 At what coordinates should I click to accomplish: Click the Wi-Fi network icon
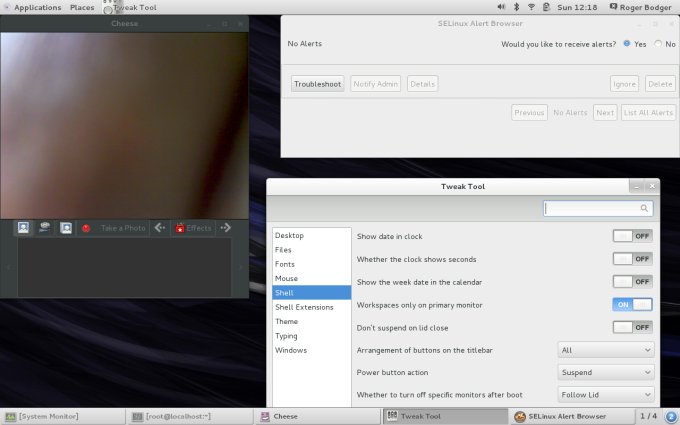530,7
